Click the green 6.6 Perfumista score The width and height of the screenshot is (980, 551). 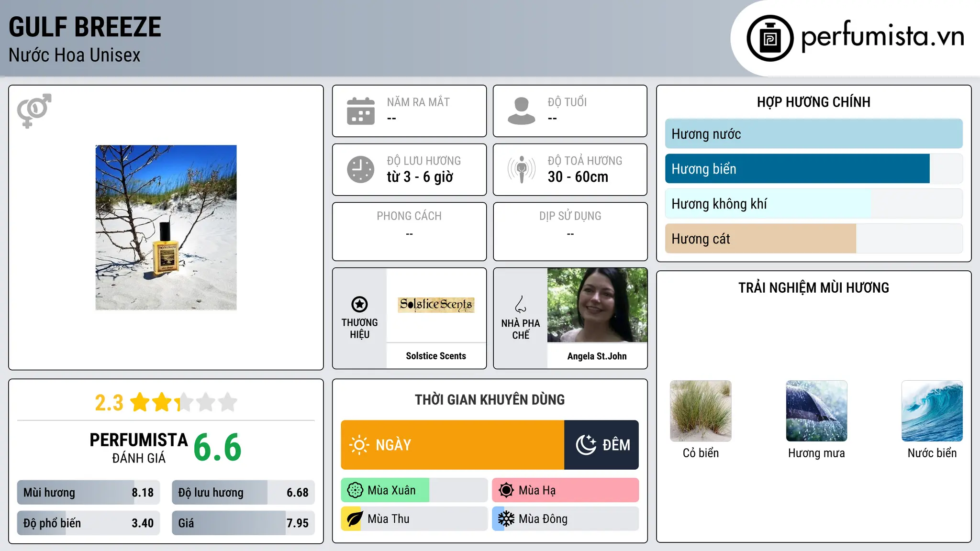tap(218, 447)
